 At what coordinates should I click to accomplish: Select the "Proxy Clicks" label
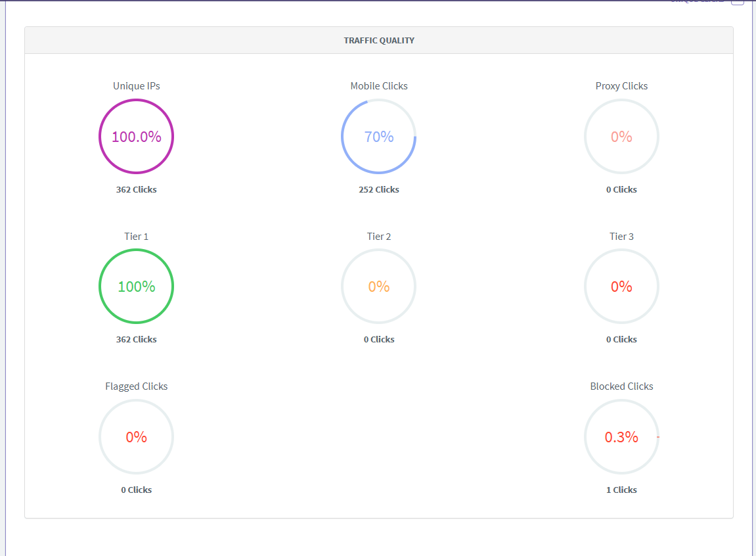coord(621,86)
